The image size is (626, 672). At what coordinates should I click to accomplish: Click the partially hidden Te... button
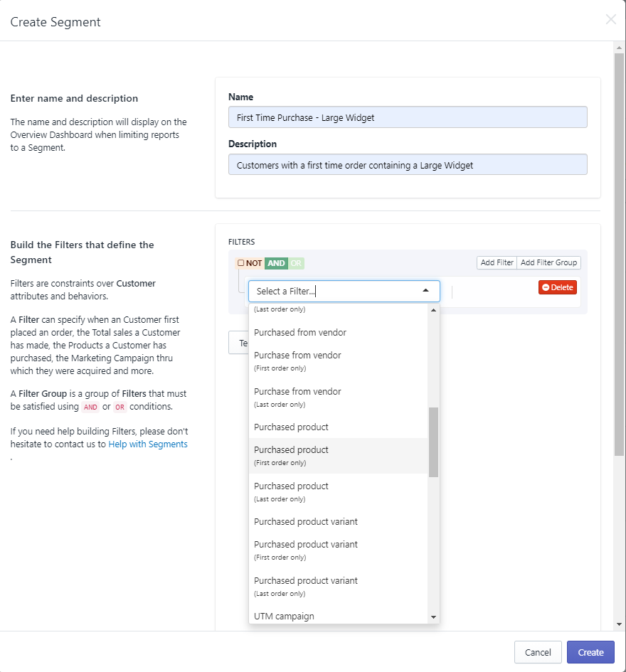pyautogui.click(x=239, y=343)
